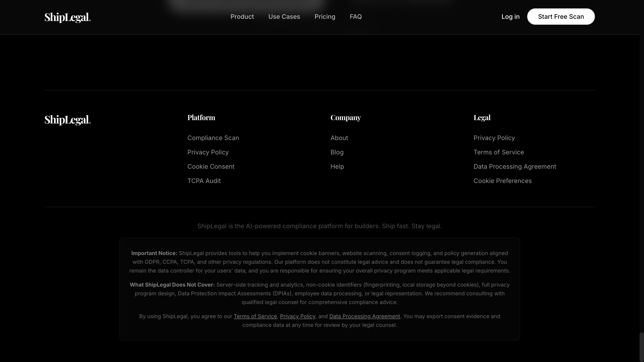Visit the TCPA Audit link
The height and width of the screenshot is (362, 644).
(x=204, y=181)
